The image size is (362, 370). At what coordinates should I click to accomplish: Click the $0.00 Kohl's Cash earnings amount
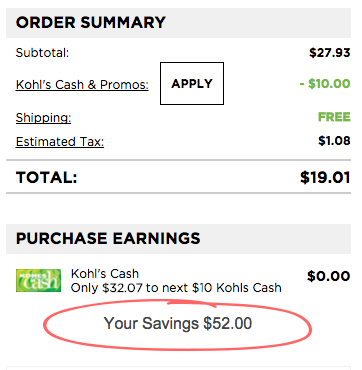point(329,276)
